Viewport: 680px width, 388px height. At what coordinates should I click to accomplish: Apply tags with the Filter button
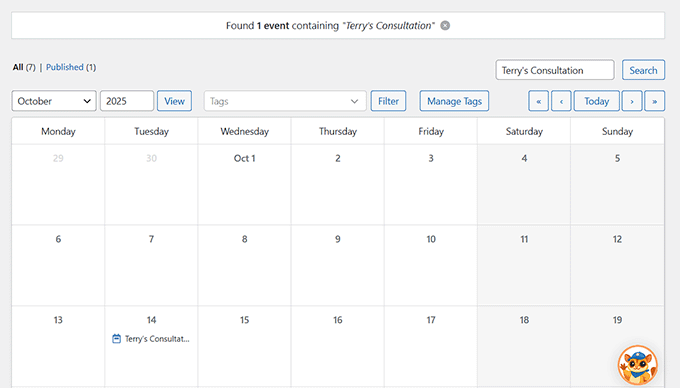point(388,101)
